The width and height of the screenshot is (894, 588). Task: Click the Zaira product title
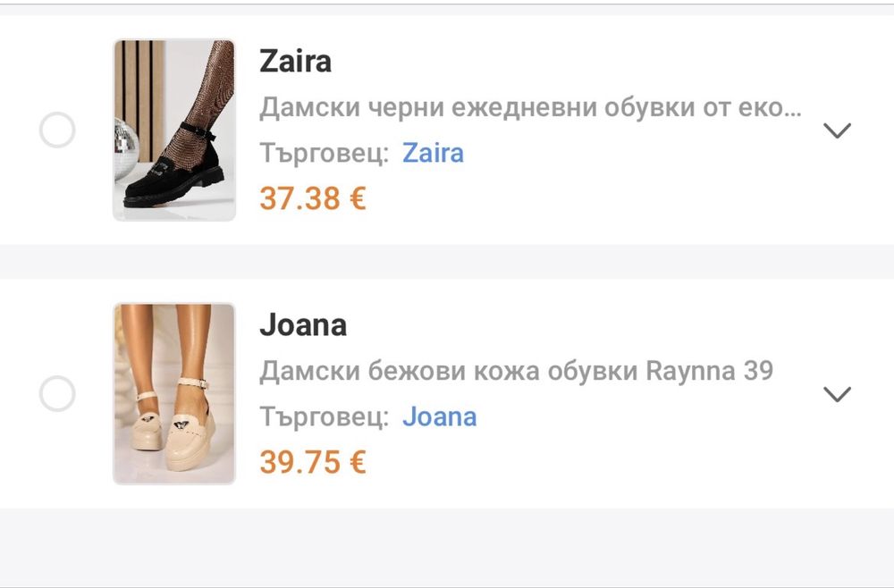pyautogui.click(x=295, y=62)
